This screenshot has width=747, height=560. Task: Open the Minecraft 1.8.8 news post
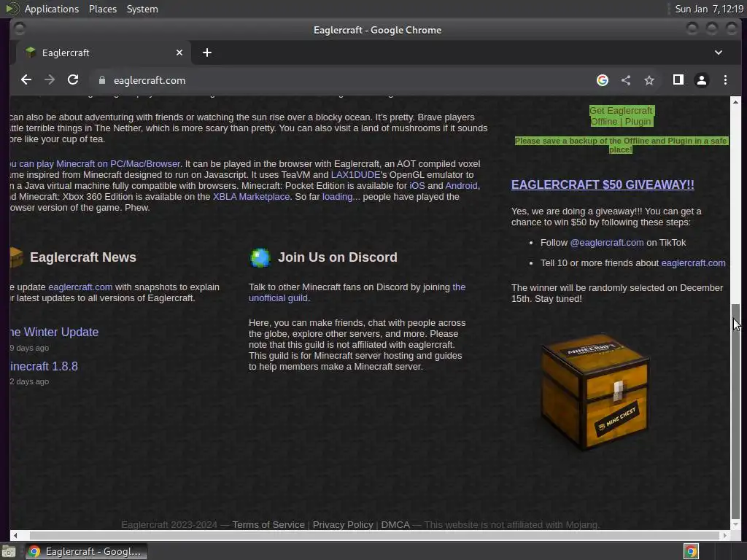point(43,367)
